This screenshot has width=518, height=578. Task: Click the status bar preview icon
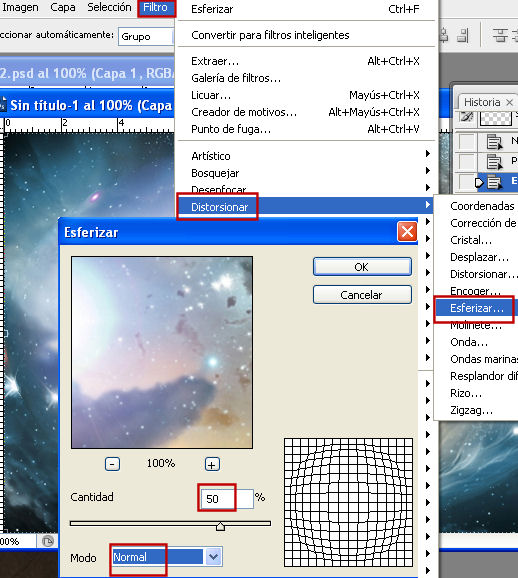(48, 541)
